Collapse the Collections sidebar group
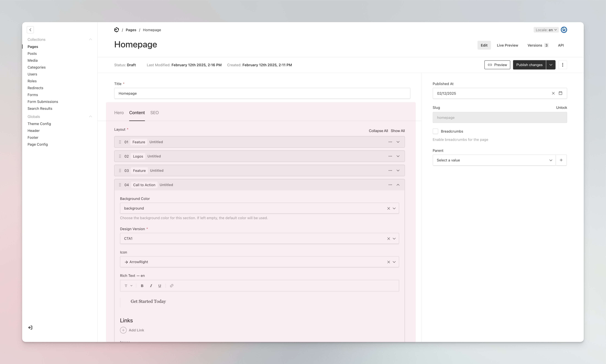This screenshot has height=364, width=606. [x=90, y=39]
